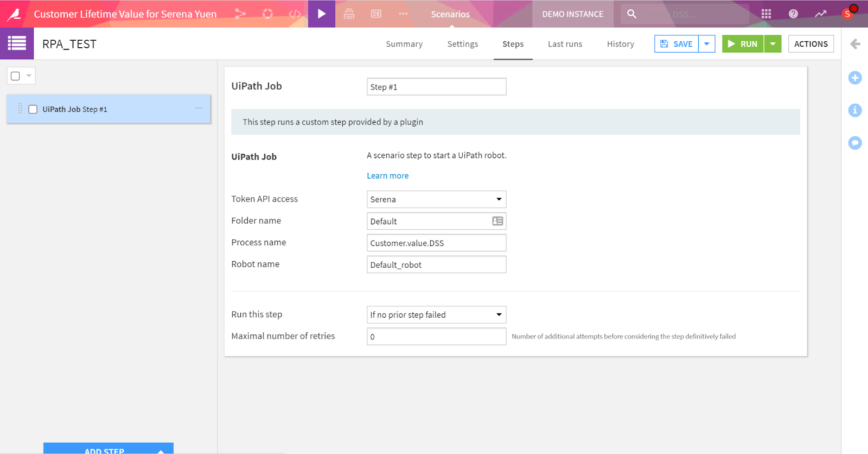Expand the select-all steps dropdown arrow
The height and width of the screenshot is (454, 868).
pos(29,76)
